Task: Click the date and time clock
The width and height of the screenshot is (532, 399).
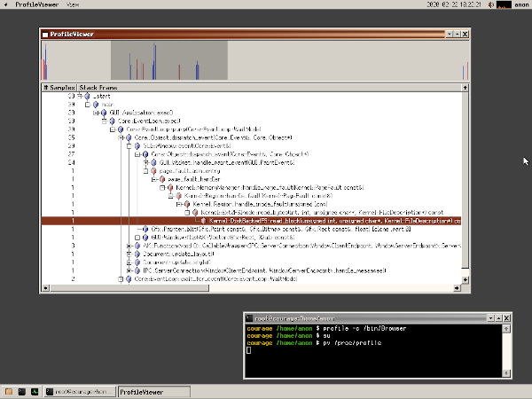Action: pyautogui.click(x=454, y=4)
